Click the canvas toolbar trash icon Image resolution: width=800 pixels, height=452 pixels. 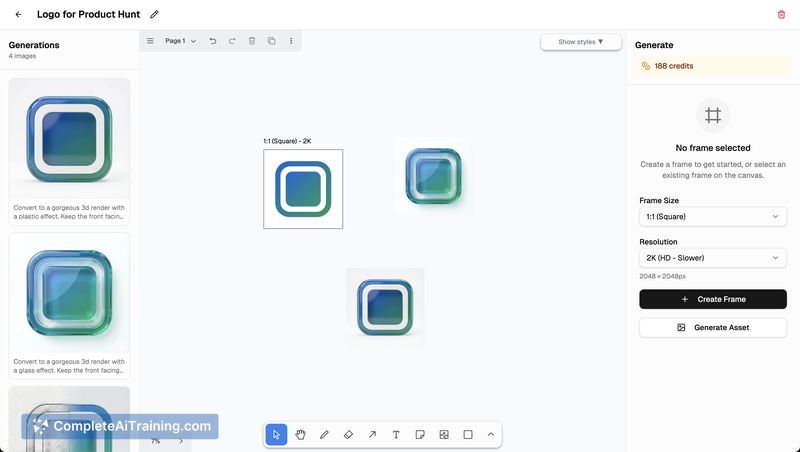[x=252, y=41]
